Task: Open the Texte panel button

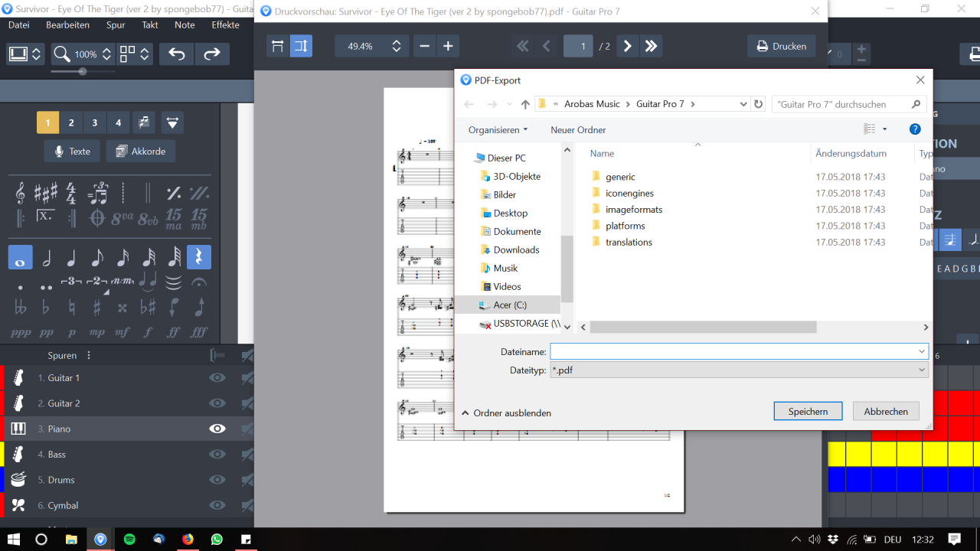Action: (73, 152)
